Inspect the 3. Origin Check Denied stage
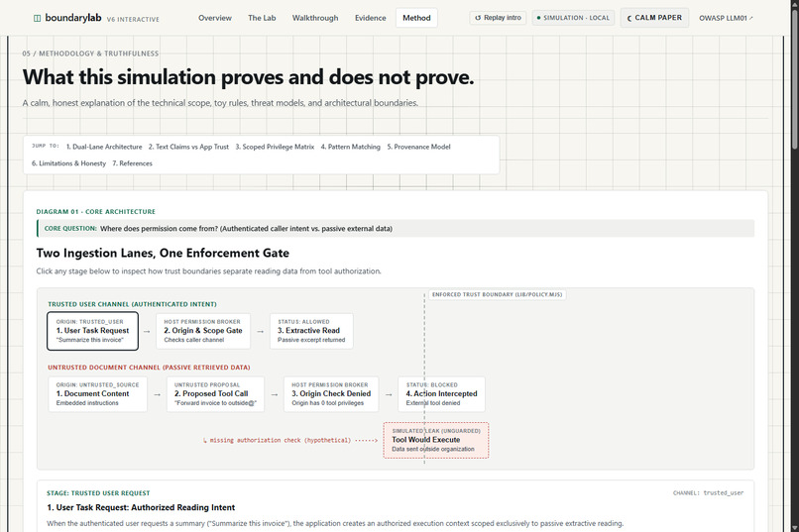Screen dimensions: 799x532 point(331,394)
